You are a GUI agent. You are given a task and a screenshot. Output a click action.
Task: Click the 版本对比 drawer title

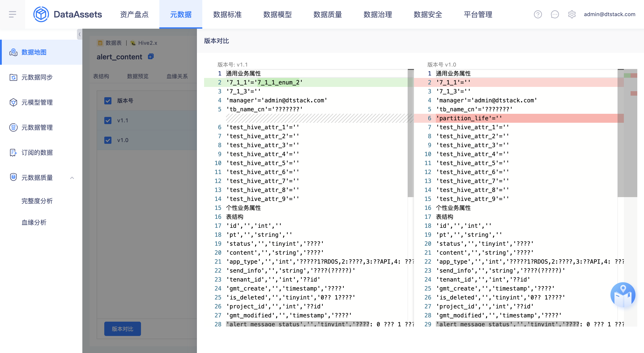coord(217,41)
